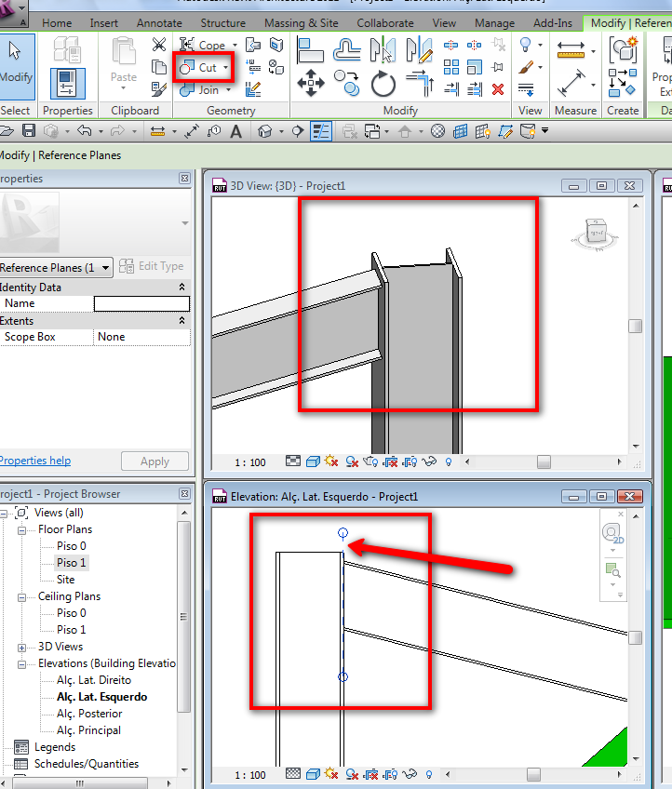This screenshot has width=672, height=789.
Task: Click the 3D view vertical scrollbar thumb
Action: [636, 326]
